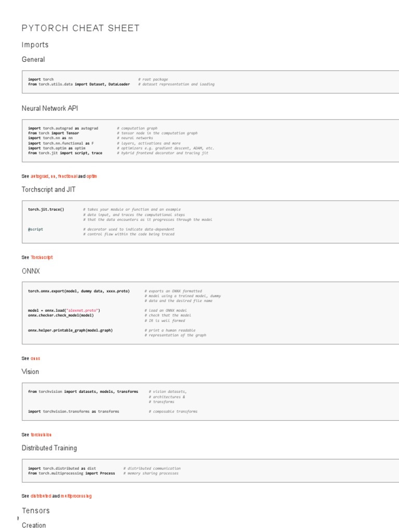The height and width of the screenshot is (532, 399).
Task: Click the torch.jit.trace() code text
Action: [46, 209]
